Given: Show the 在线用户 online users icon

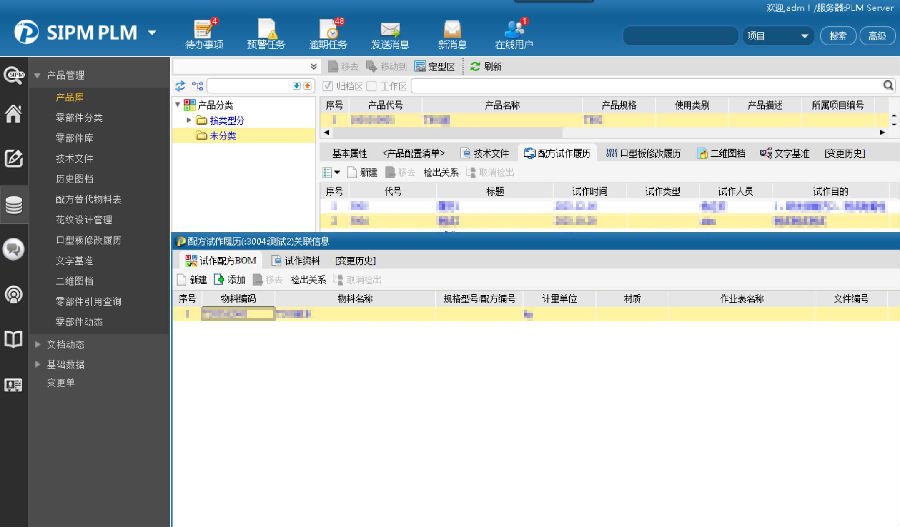Looking at the screenshot, I should point(514,30).
